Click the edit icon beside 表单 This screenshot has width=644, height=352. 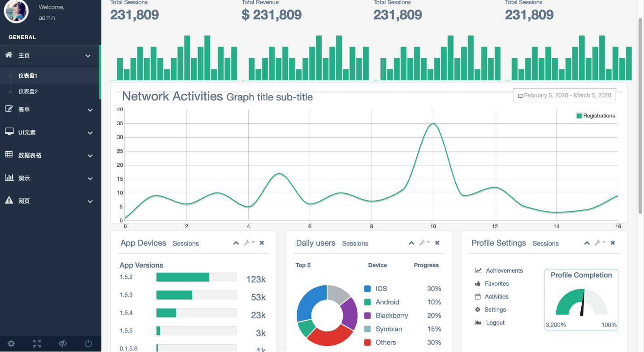pyautogui.click(x=9, y=109)
